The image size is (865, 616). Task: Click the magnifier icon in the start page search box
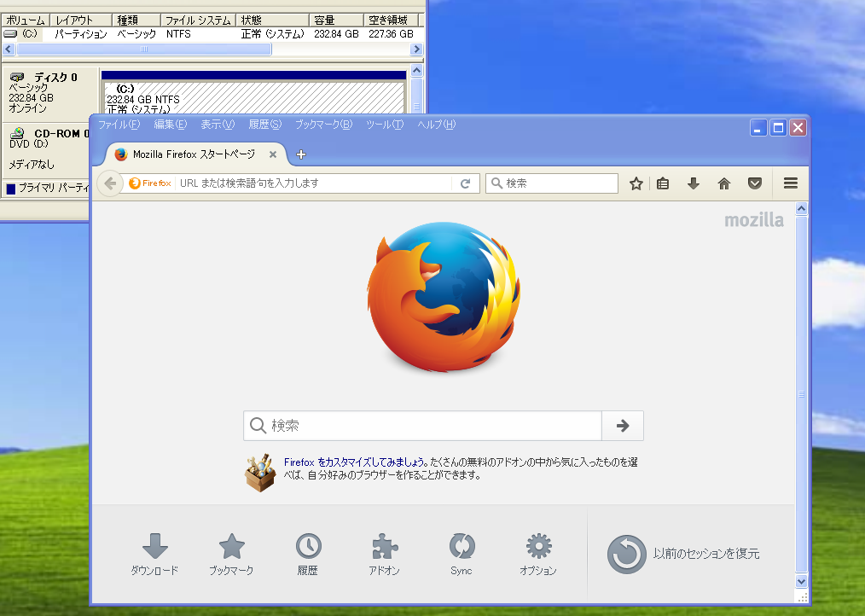tap(258, 426)
